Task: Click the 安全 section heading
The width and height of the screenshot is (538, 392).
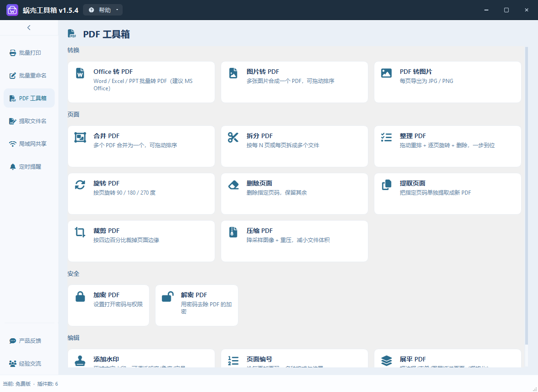Action: [x=73, y=273]
